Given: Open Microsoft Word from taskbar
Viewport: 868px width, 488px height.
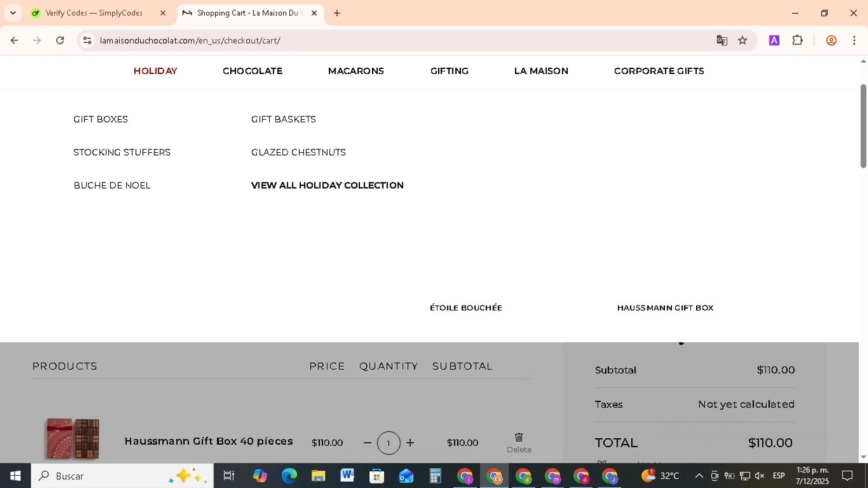Looking at the screenshot, I should pos(347,476).
